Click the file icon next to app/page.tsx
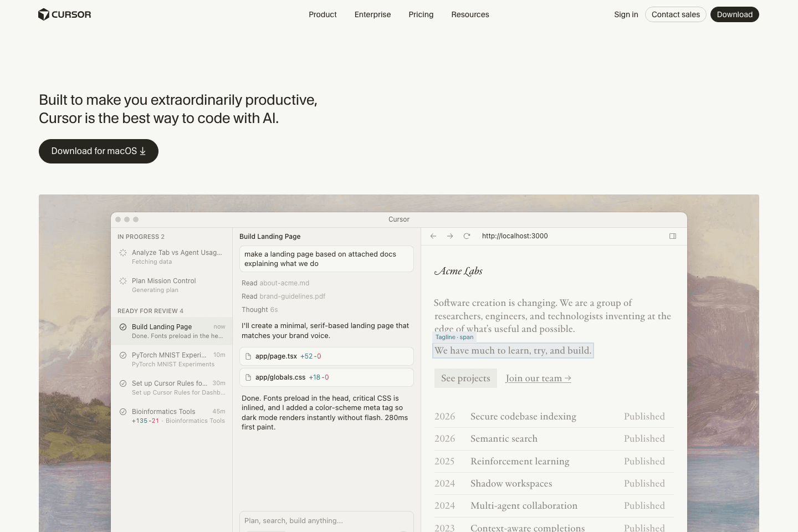Image resolution: width=798 pixels, height=532 pixels. [248, 356]
